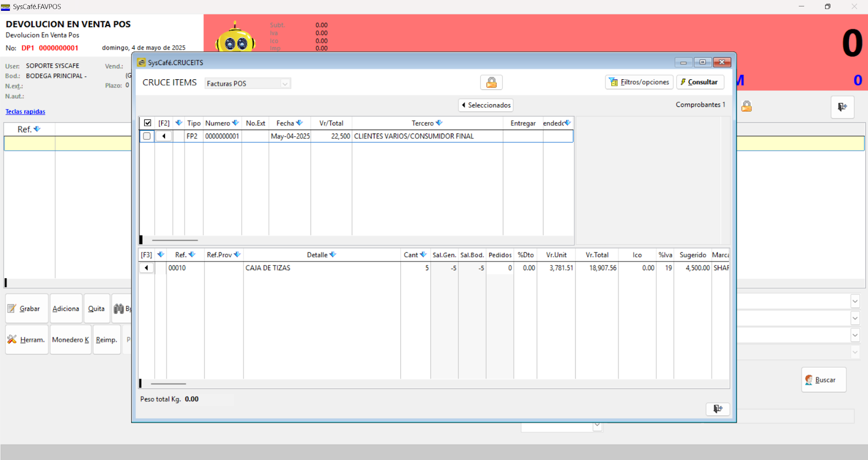Click the Consultar button
This screenshot has height=460, width=868.
tap(700, 82)
